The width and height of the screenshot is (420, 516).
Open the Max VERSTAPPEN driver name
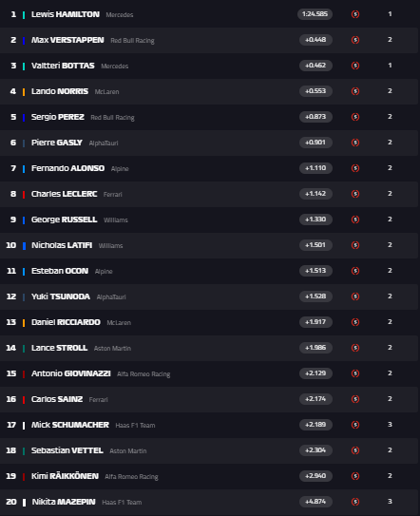pyautogui.click(x=67, y=40)
